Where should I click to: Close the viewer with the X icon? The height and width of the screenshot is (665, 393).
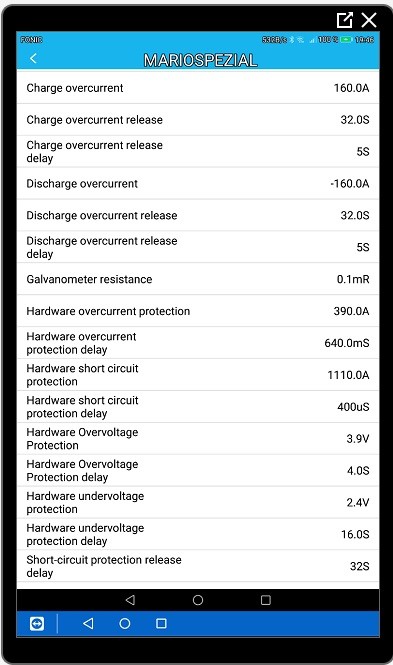(369, 20)
